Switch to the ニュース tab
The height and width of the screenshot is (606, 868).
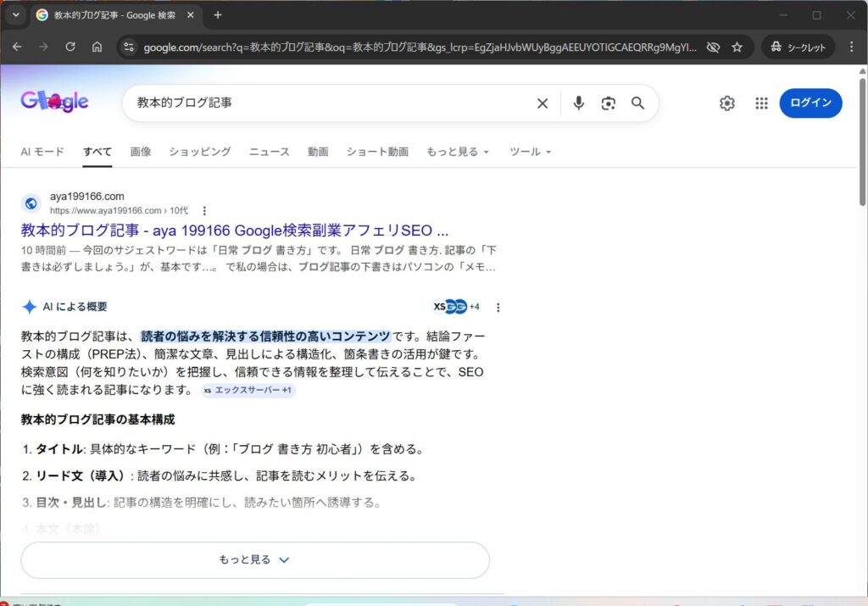tap(269, 152)
